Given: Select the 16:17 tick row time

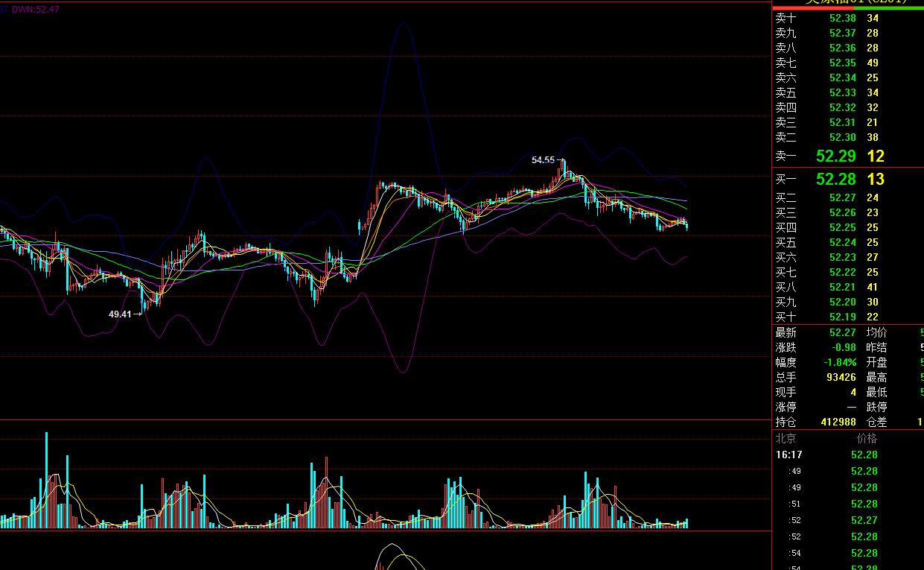Looking at the screenshot, I should [788, 455].
